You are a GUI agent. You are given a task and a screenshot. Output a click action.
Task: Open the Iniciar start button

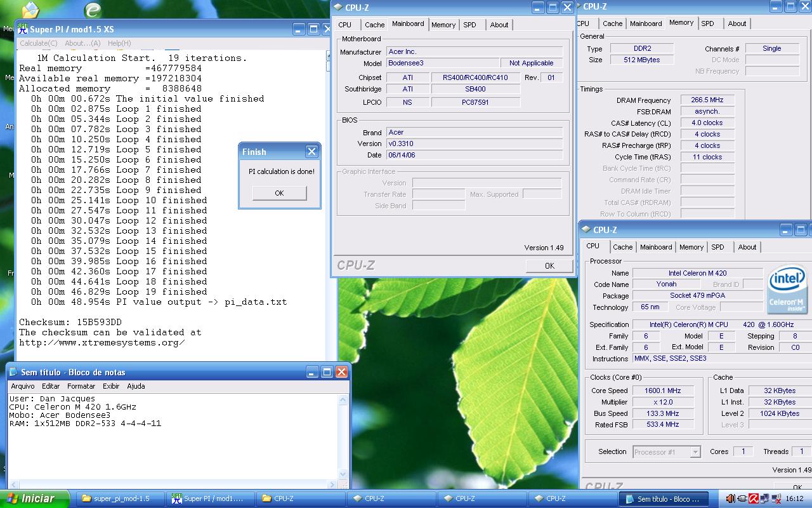pos(35,498)
